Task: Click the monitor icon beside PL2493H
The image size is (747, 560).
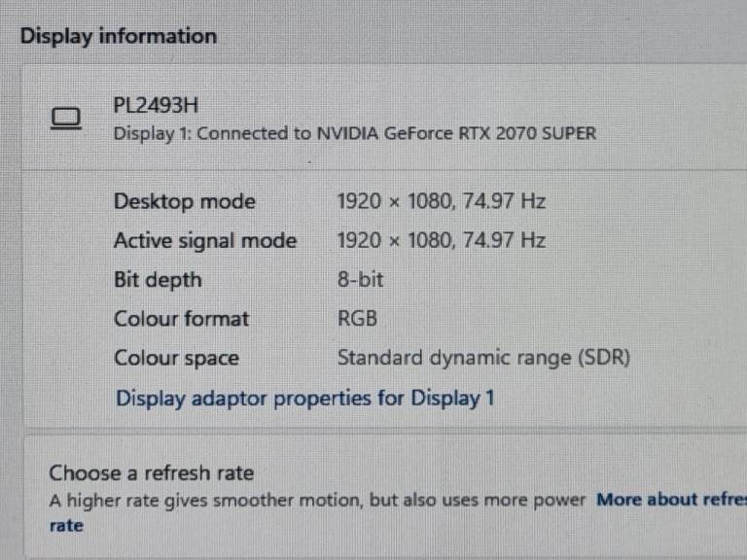Action: pyautogui.click(x=65, y=120)
